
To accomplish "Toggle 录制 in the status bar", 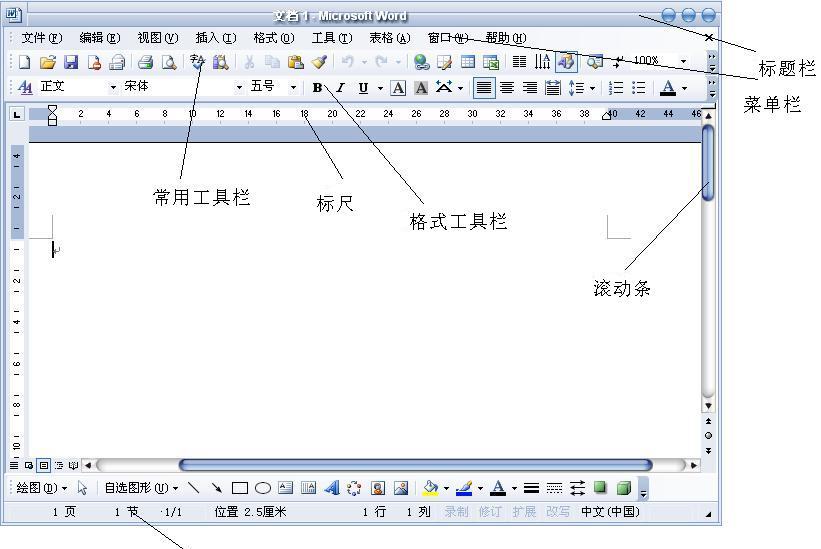I will [x=456, y=512].
